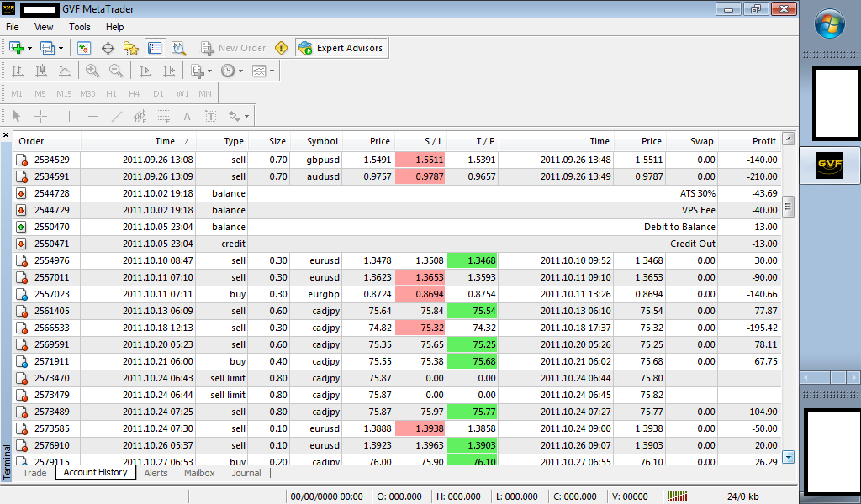Screen dimensions: 861x504
Task: Draw a vertical line
Action: (x=69, y=116)
